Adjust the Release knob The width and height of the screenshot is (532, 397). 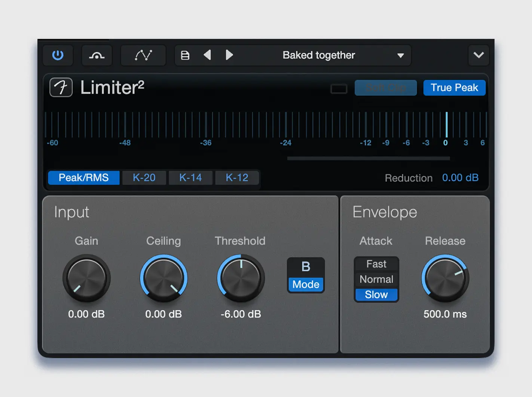click(x=445, y=278)
